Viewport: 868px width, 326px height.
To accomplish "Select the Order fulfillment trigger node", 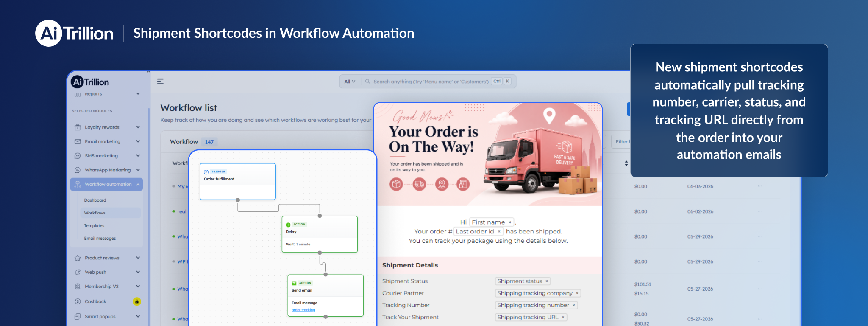I will (238, 181).
